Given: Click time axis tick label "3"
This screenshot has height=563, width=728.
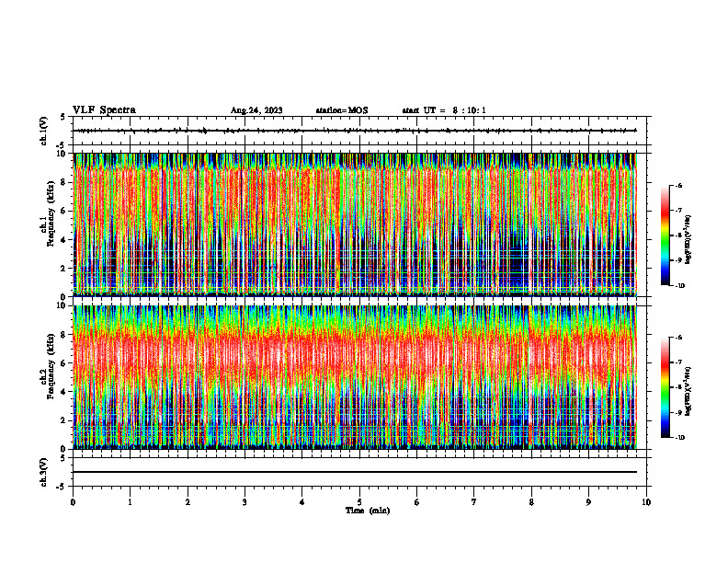Looking at the screenshot, I should (x=245, y=502).
